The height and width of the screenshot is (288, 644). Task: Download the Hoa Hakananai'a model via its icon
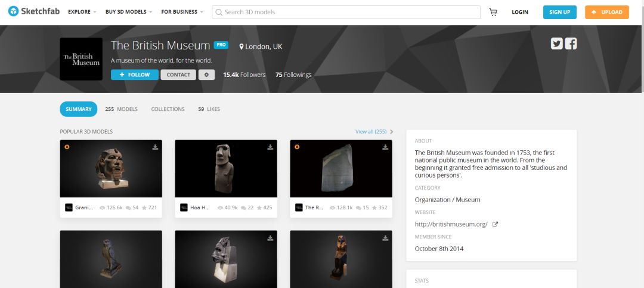tap(270, 147)
